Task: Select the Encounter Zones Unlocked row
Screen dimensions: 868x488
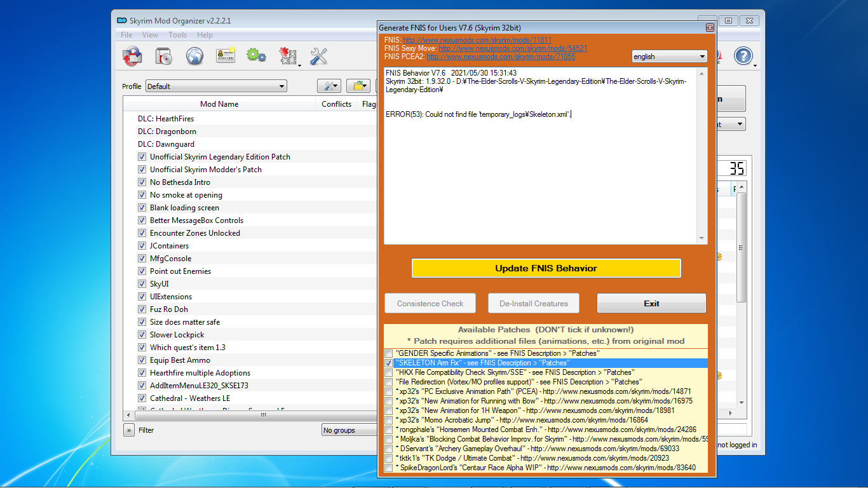Action: tap(250, 233)
